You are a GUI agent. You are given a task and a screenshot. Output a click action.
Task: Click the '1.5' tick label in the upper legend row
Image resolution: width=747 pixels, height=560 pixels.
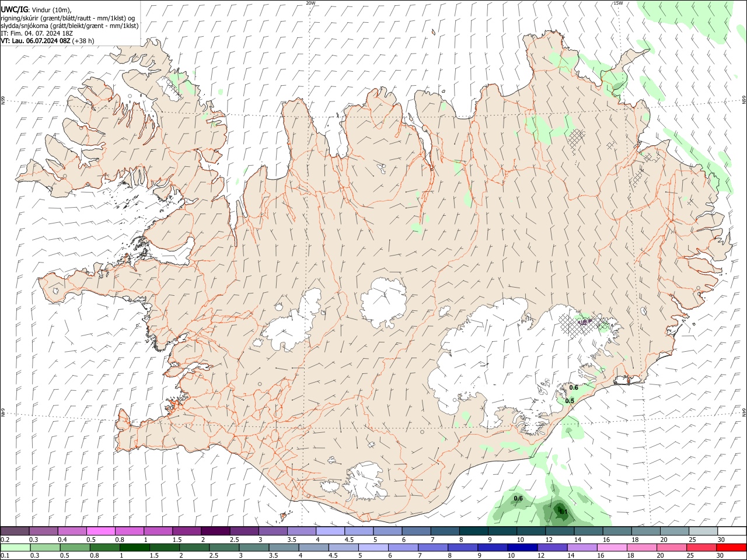click(x=176, y=540)
